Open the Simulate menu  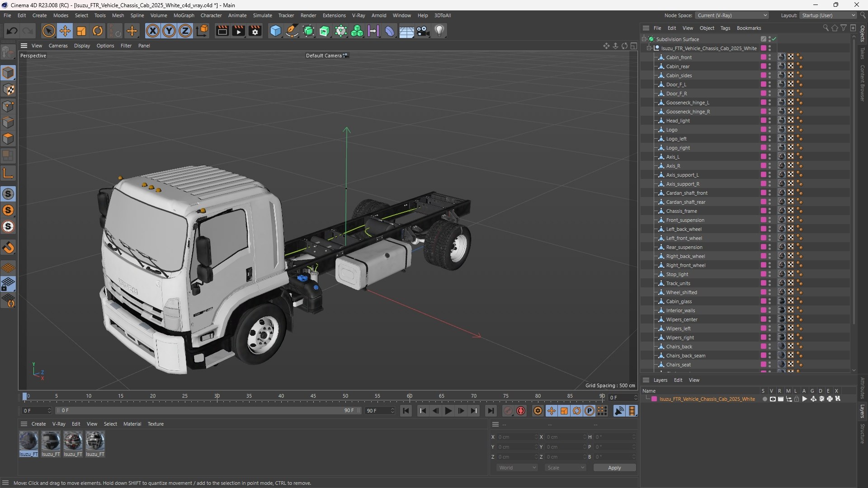coord(262,15)
